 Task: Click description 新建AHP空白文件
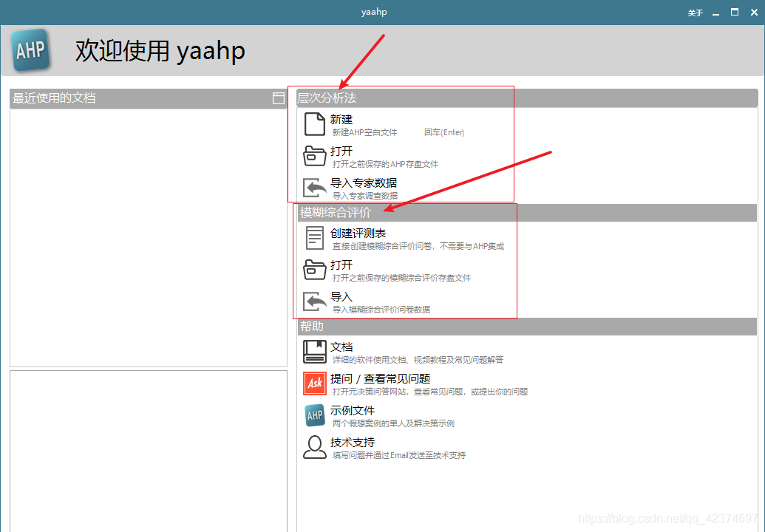point(364,132)
